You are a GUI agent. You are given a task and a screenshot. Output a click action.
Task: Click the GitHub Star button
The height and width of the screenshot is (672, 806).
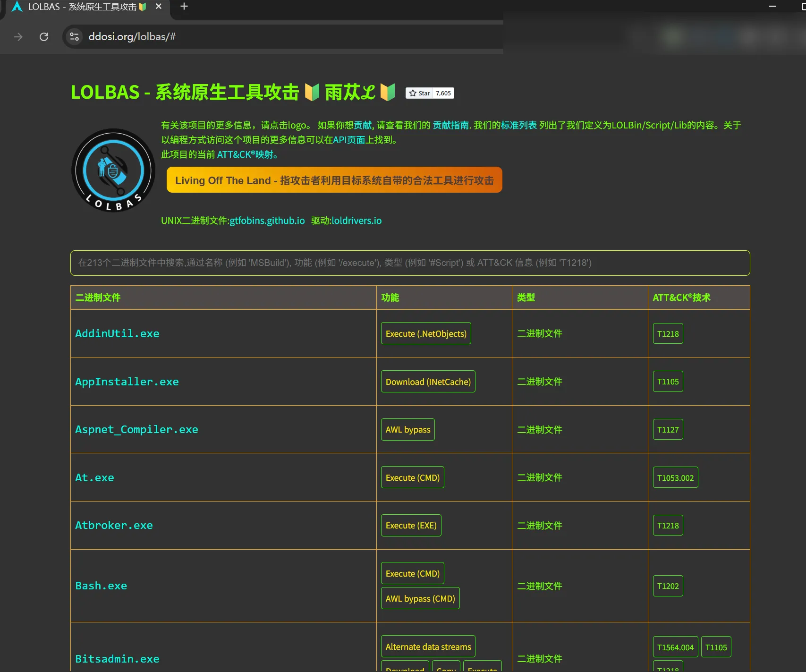coord(419,94)
